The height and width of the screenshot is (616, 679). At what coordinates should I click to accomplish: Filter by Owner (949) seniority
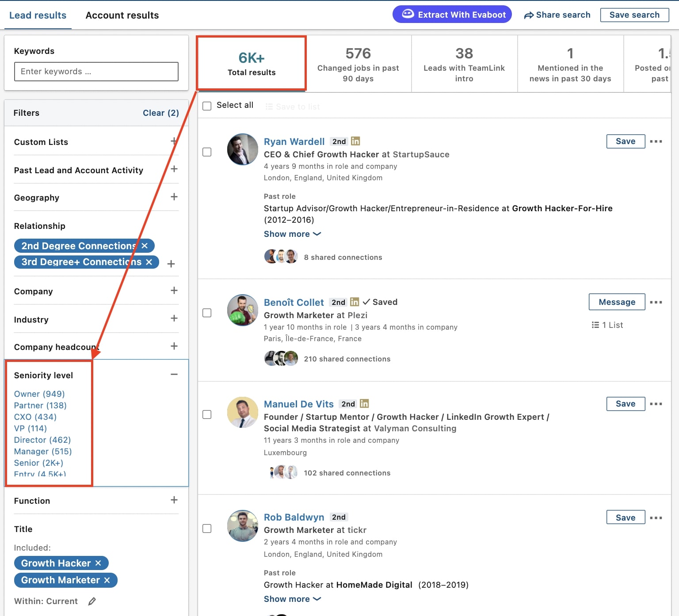tap(39, 394)
